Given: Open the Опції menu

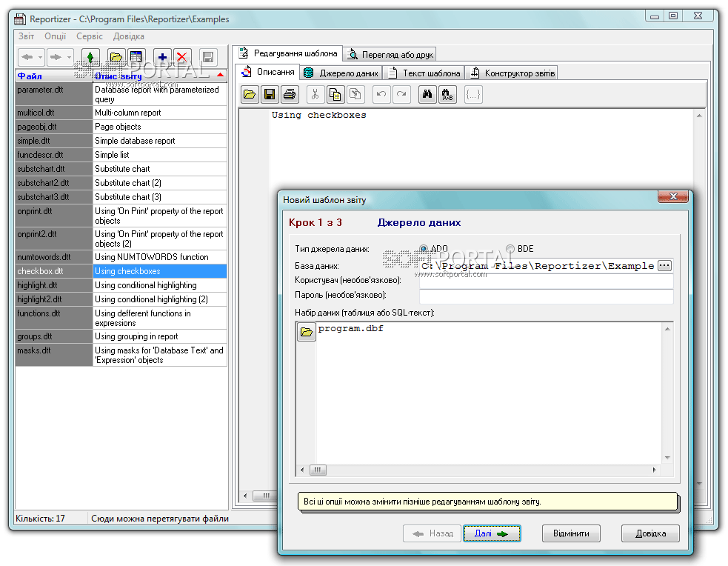Looking at the screenshot, I should point(56,36).
